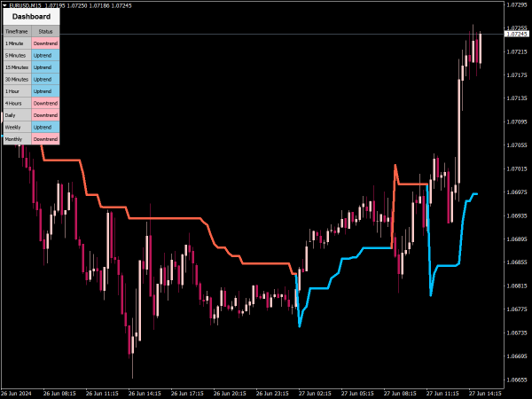Click the 27 Jun 11:15 time label

pyautogui.click(x=442, y=394)
